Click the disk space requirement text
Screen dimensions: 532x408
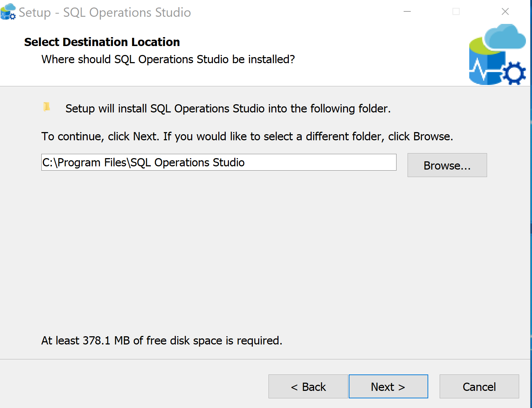162,341
